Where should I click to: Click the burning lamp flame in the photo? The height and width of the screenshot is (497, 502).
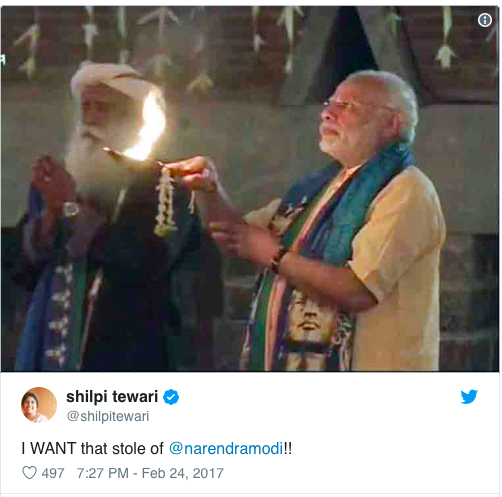tap(148, 130)
